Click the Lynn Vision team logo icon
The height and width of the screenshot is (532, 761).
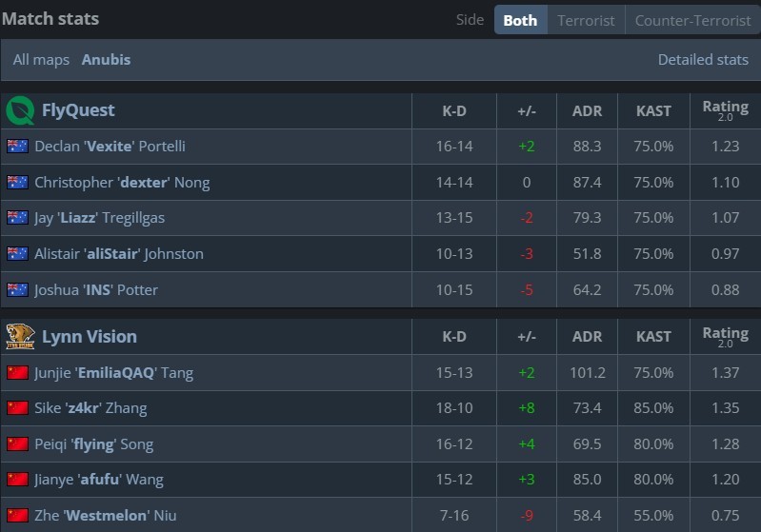pyautogui.click(x=20, y=336)
